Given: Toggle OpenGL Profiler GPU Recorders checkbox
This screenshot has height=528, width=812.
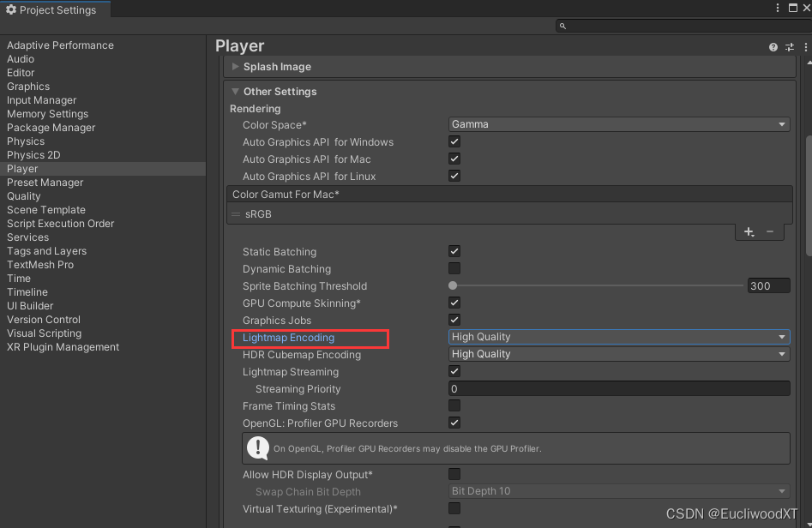Looking at the screenshot, I should tap(454, 423).
